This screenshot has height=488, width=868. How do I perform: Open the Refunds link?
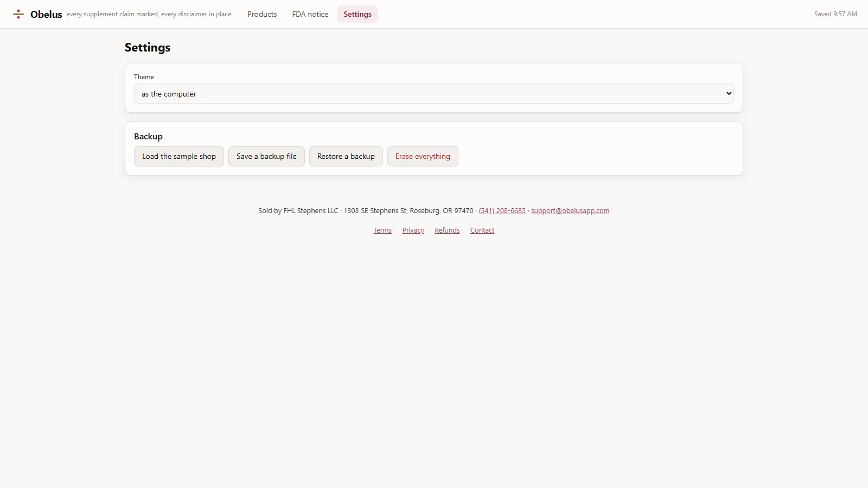pos(447,230)
